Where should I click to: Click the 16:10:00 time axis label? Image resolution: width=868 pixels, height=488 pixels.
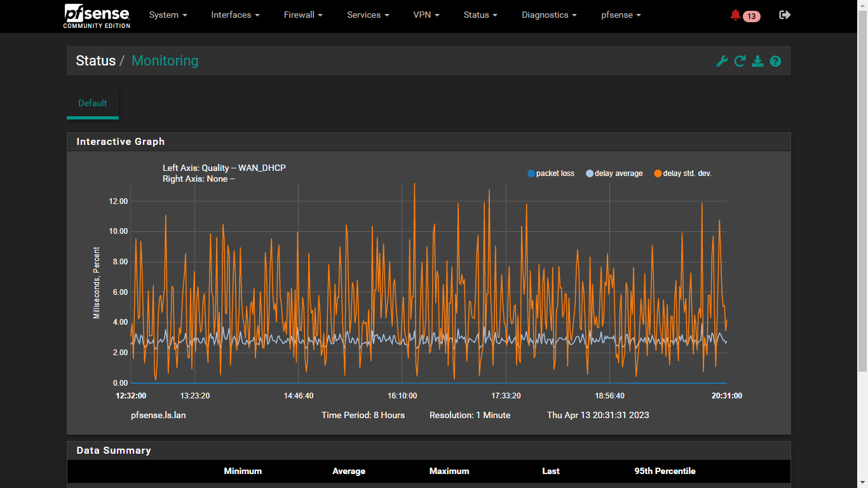pos(402,395)
